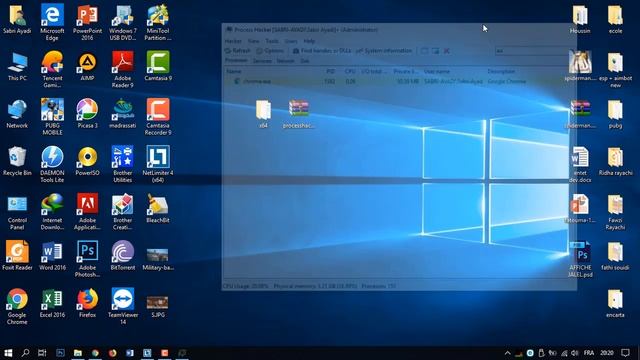The width and height of the screenshot is (640, 360).
Task: Select the Tencent Gaming shortcut
Action: pyautogui.click(x=52, y=70)
